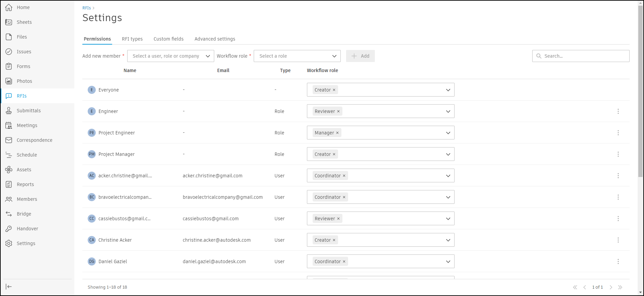Remove Creator tag from Everyone row

[334, 90]
